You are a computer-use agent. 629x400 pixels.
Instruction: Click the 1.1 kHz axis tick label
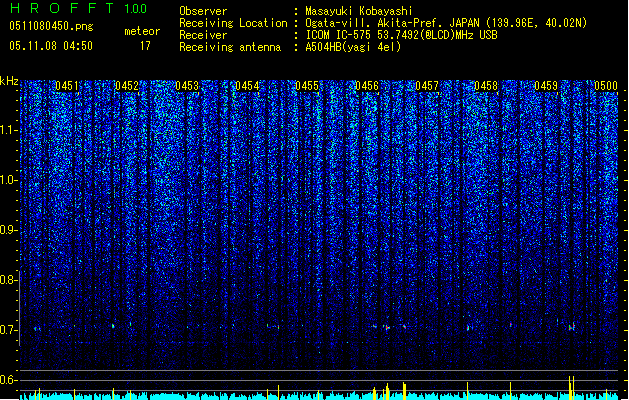coord(9,130)
